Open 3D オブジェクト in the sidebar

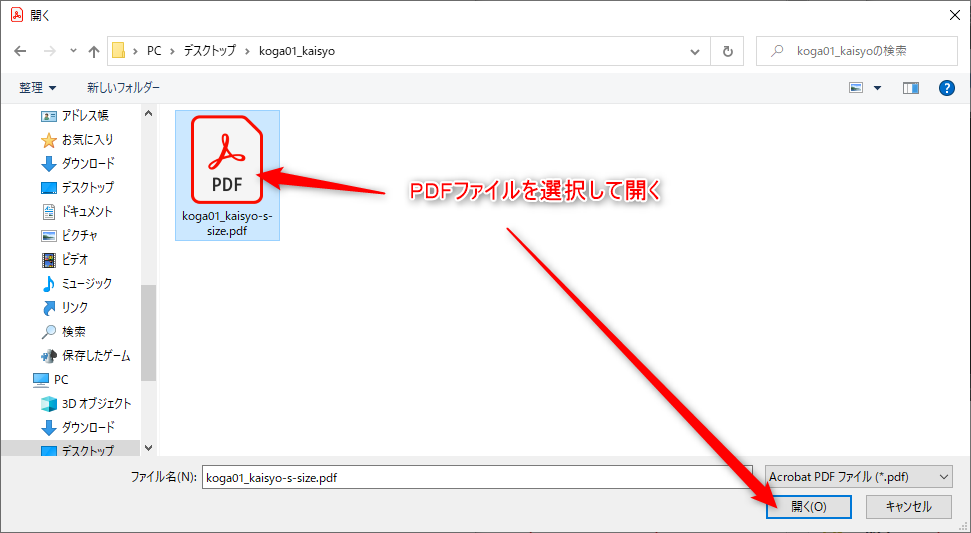click(x=85, y=404)
